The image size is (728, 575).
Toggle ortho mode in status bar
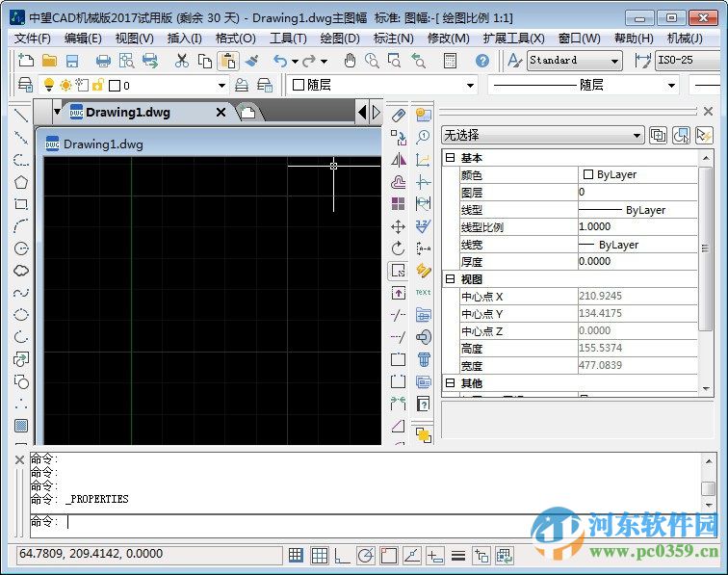(342, 555)
